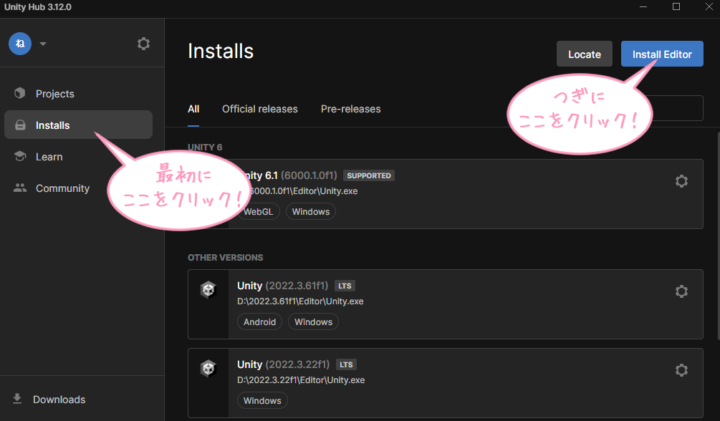Select Installs in the sidebar
Viewport: 720px width, 421px height.
coord(78,124)
